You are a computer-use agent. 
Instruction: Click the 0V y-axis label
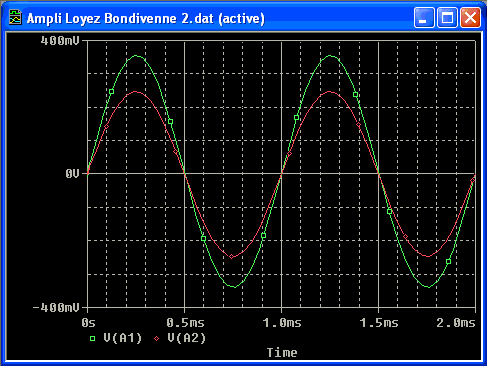coord(72,174)
